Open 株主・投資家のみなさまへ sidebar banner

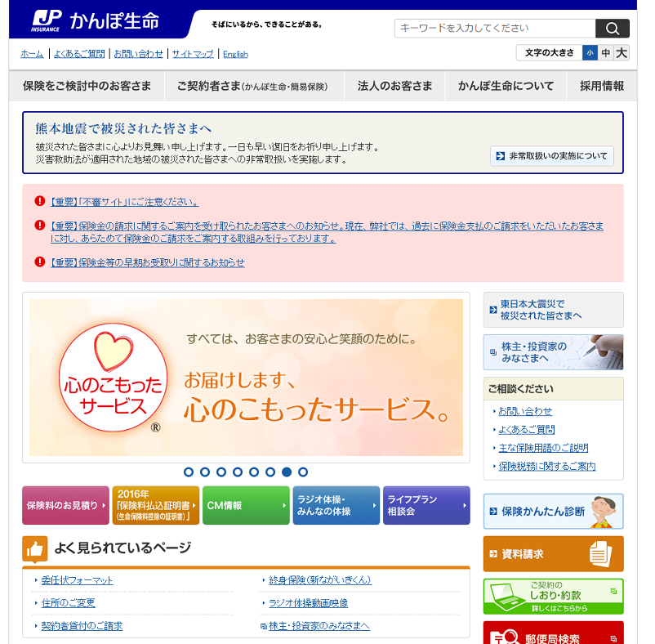553,352
